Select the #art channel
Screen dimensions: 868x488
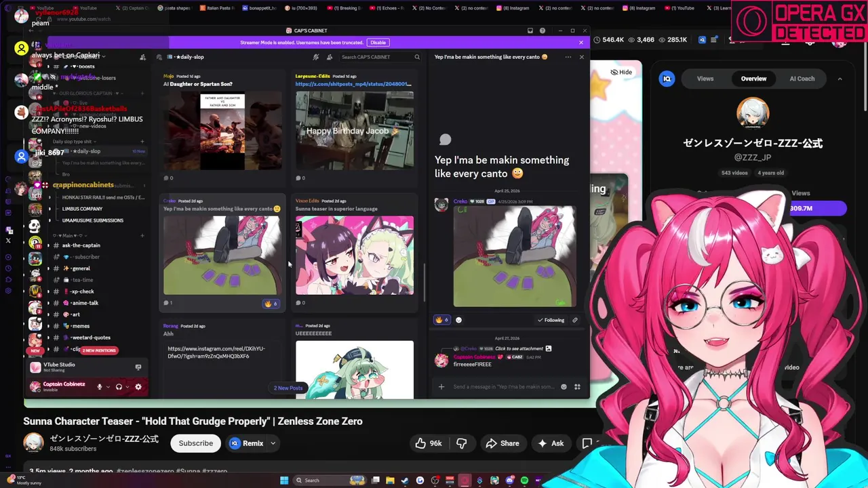coord(75,314)
